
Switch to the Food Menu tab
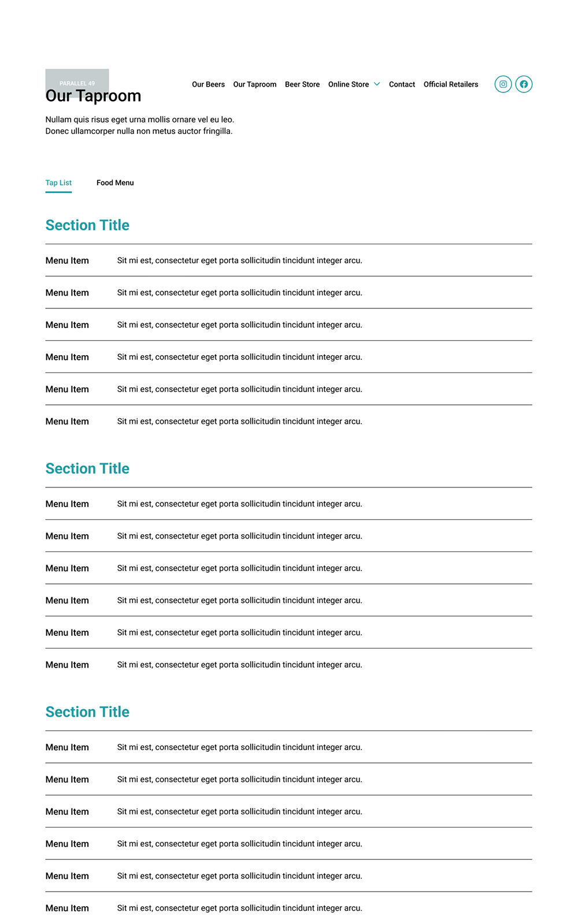point(115,183)
